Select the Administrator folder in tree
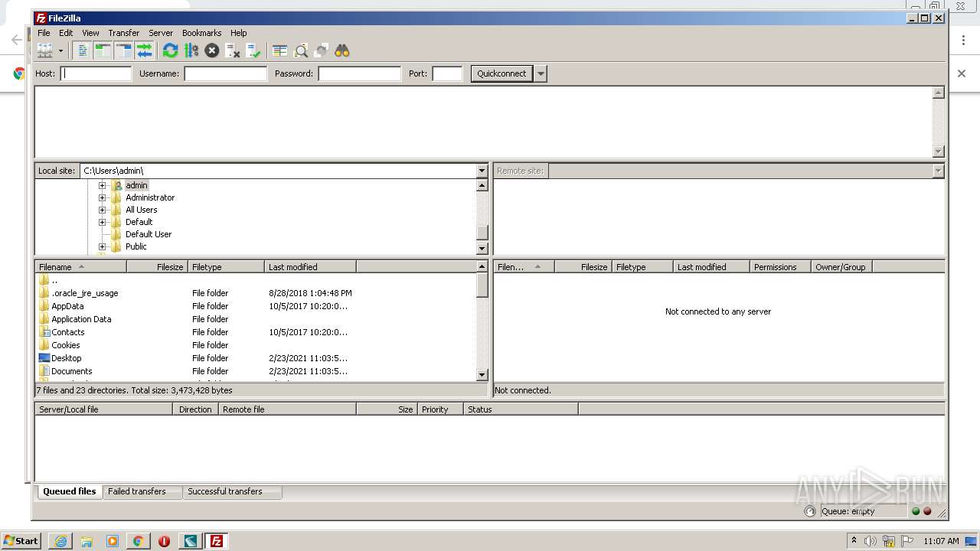This screenshot has width=980, height=551. pyautogui.click(x=150, y=197)
